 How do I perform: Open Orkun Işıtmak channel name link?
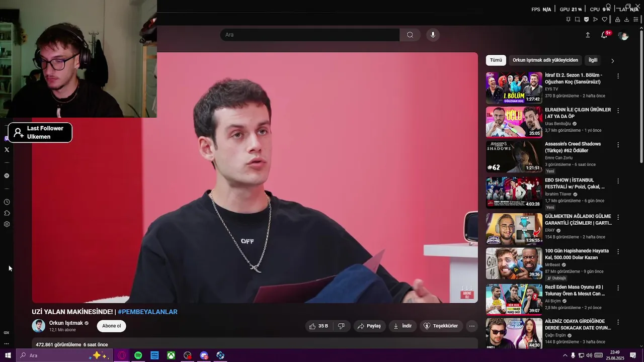tap(66, 323)
